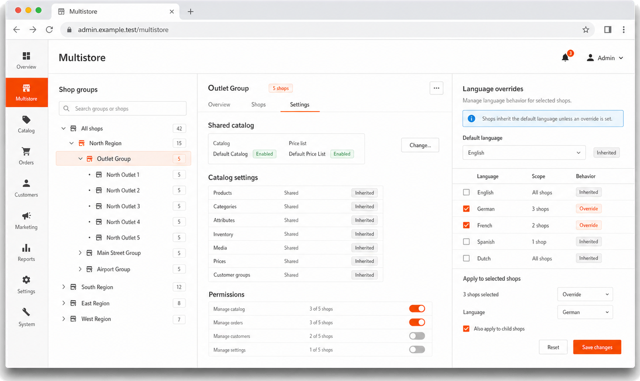Open the German language dropdown

(584, 312)
